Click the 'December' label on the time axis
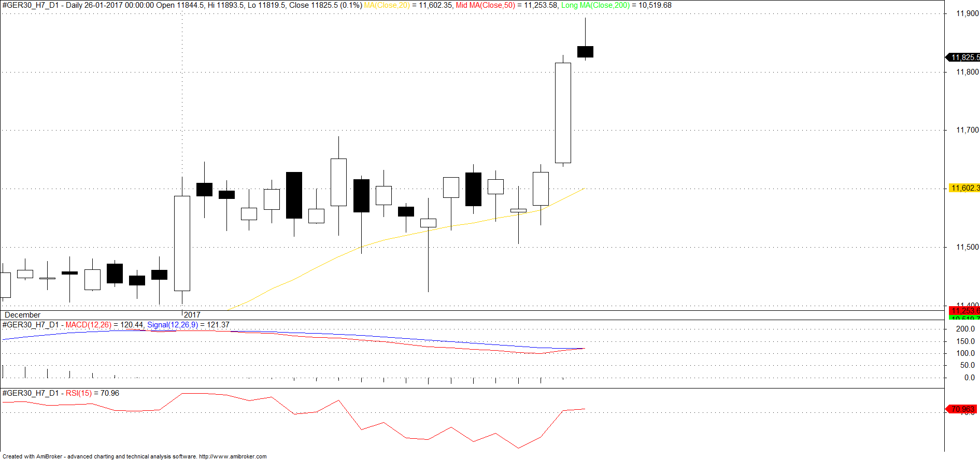Screen dimensions: 980x460 22,315
